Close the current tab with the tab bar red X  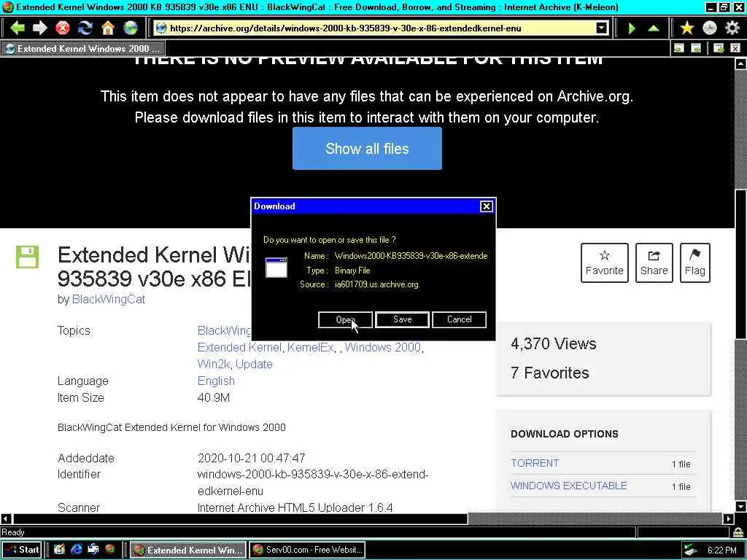[735, 48]
